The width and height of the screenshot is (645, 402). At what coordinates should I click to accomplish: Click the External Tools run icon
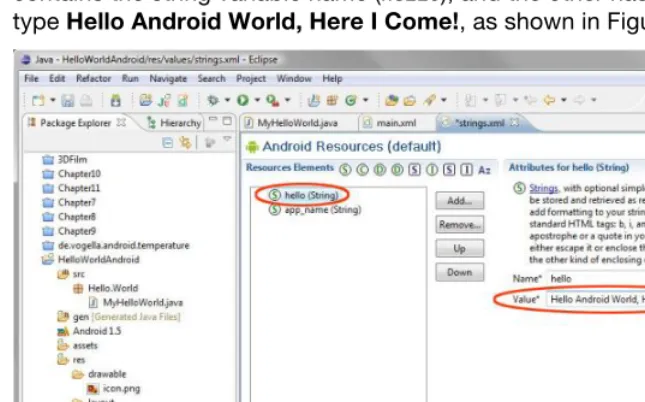tap(273, 100)
